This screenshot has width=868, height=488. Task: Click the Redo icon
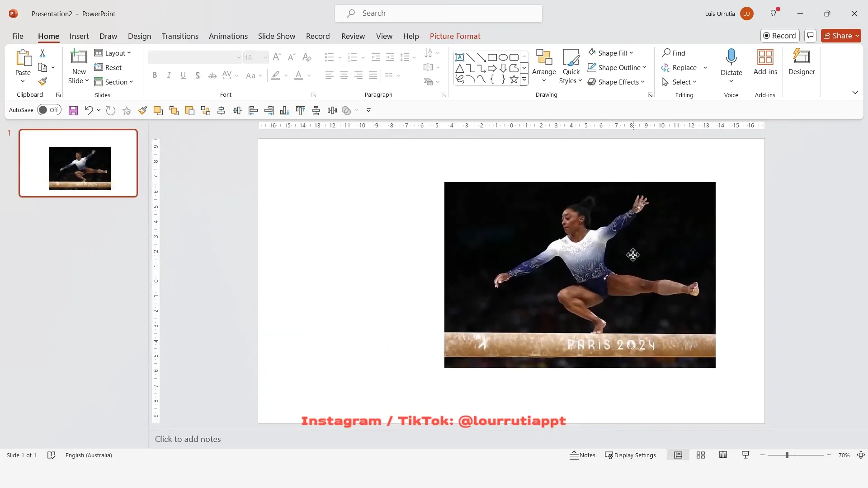111,110
